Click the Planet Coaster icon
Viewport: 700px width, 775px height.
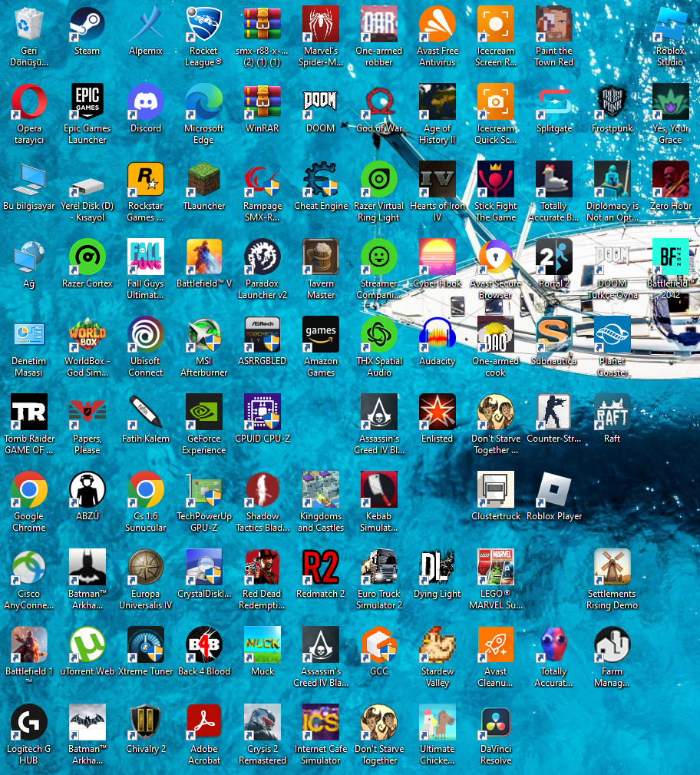pos(612,335)
